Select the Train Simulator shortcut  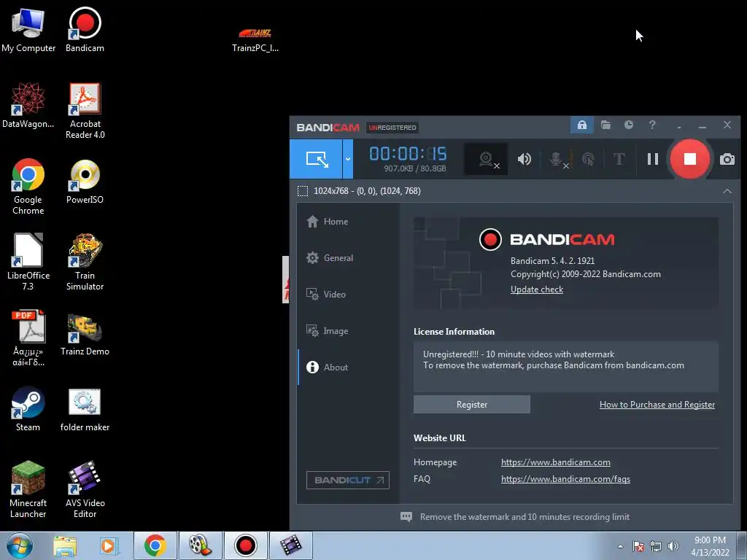coord(85,262)
